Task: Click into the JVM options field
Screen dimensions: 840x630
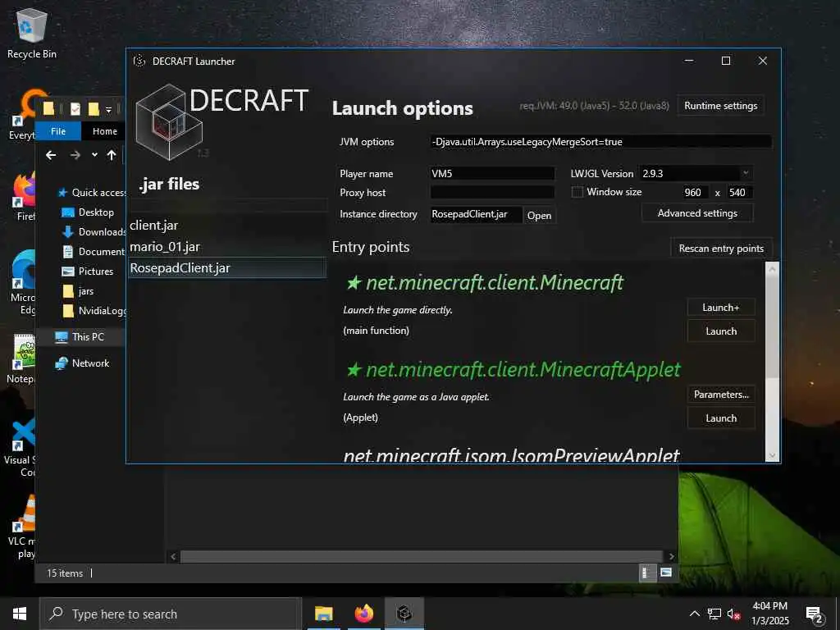Action: (x=600, y=142)
